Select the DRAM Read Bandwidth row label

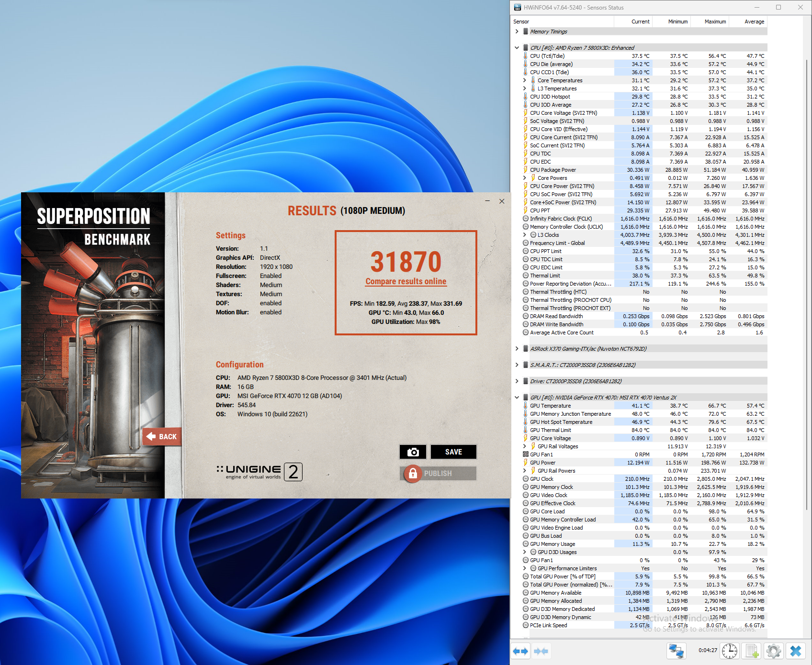pos(556,316)
